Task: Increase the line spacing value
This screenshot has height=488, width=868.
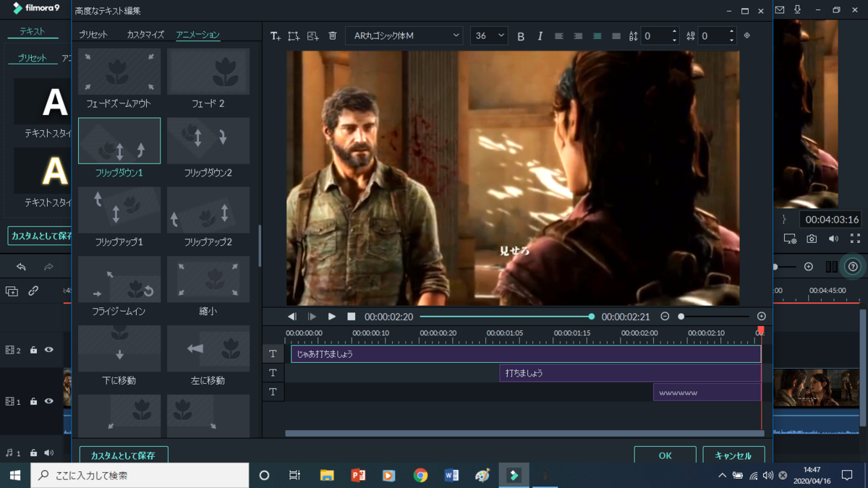Action: tap(674, 32)
